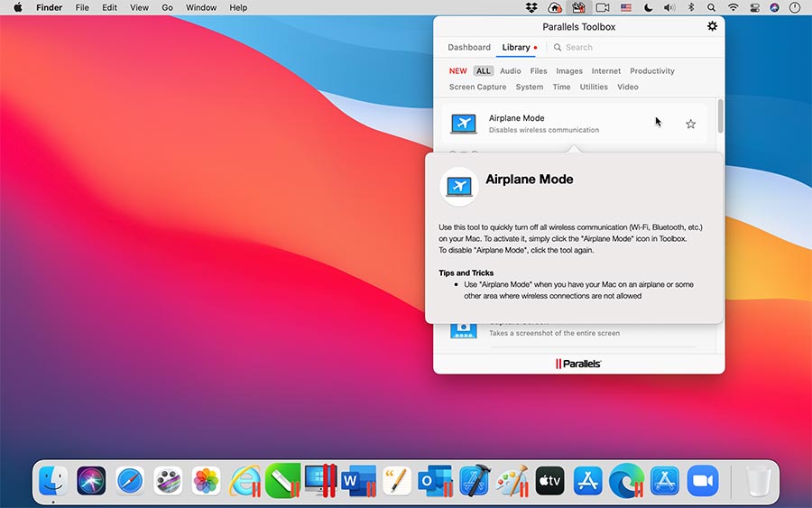
Task: Click the Search tools field
Action: pyautogui.click(x=632, y=47)
